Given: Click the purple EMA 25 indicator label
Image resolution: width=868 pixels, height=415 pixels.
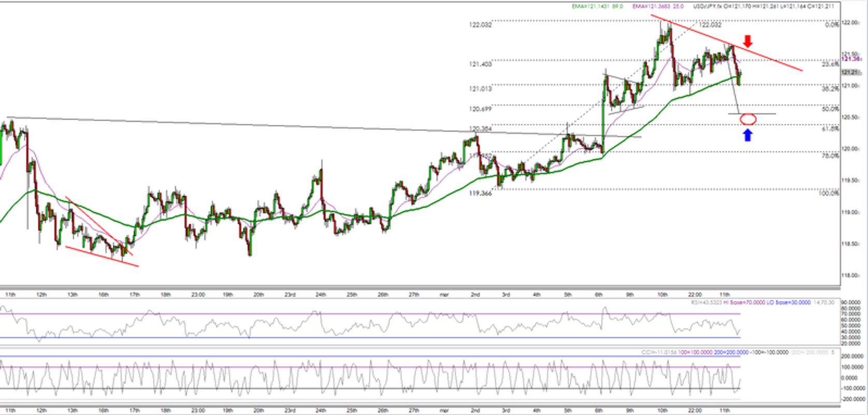Looking at the screenshot, I should point(658,6).
